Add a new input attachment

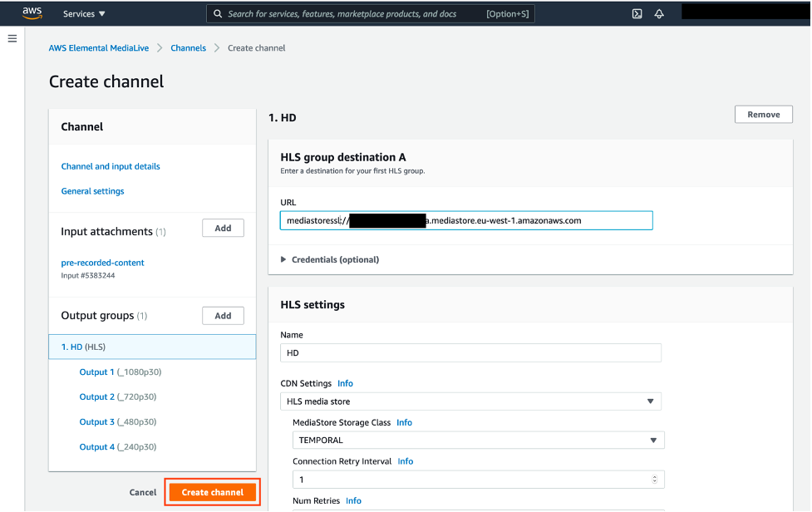(x=223, y=228)
